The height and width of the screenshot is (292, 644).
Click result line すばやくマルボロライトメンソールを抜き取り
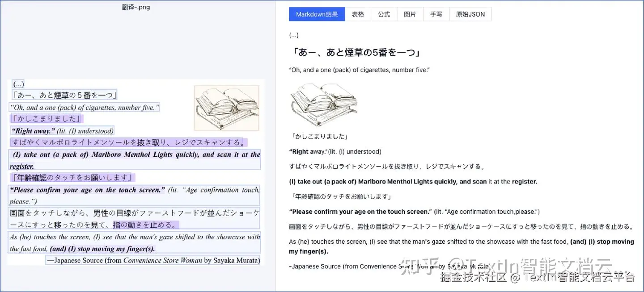tap(387, 167)
